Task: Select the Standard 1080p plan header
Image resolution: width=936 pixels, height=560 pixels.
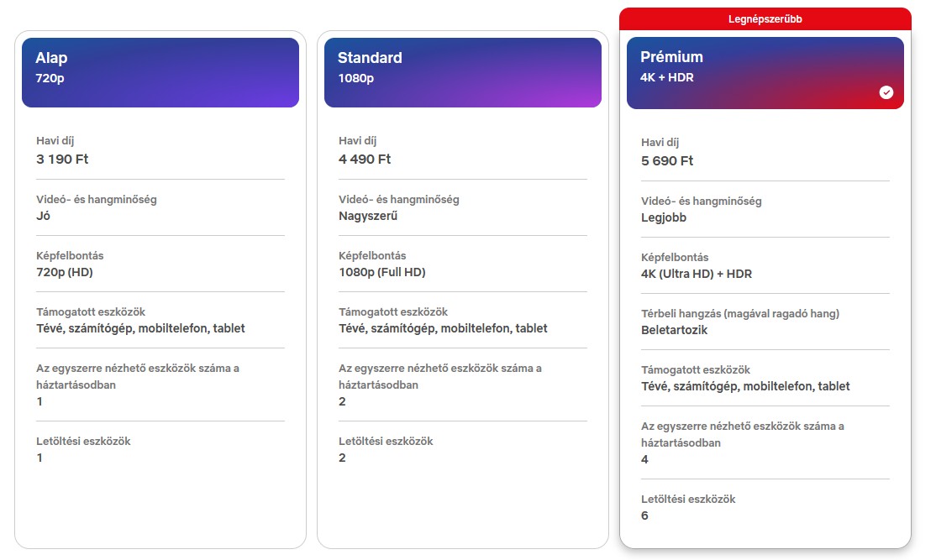Action: (x=462, y=72)
